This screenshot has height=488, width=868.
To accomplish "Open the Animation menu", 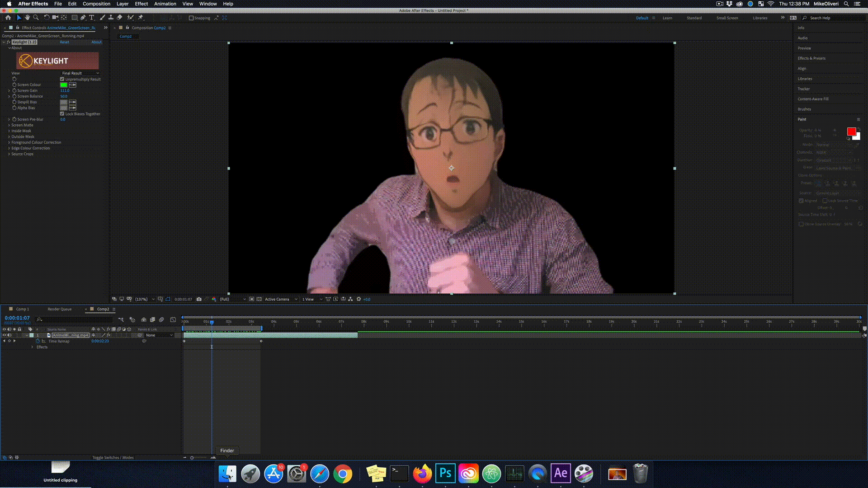I will [165, 4].
